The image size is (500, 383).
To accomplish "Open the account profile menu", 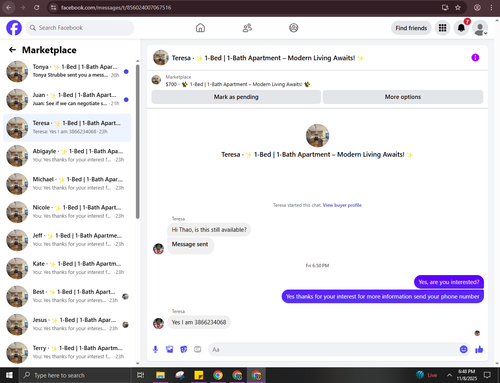I will pyautogui.click(x=480, y=28).
